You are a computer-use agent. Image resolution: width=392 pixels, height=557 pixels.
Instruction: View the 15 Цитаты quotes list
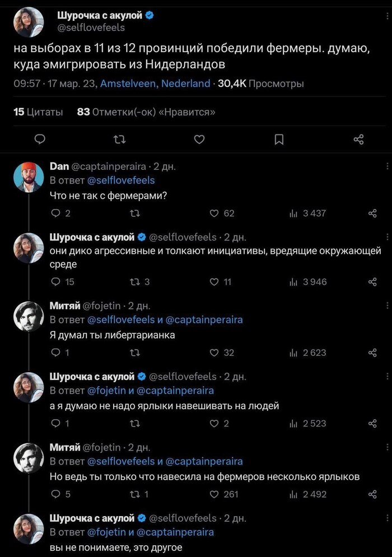pyautogui.click(x=38, y=112)
